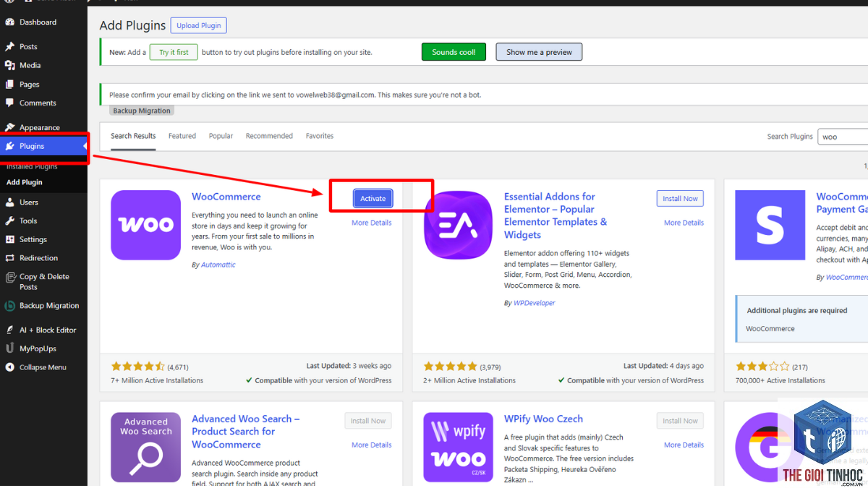This screenshot has width=868, height=488.
Task: Click the Settings icon in sidebar
Action: (x=9, y=239)
